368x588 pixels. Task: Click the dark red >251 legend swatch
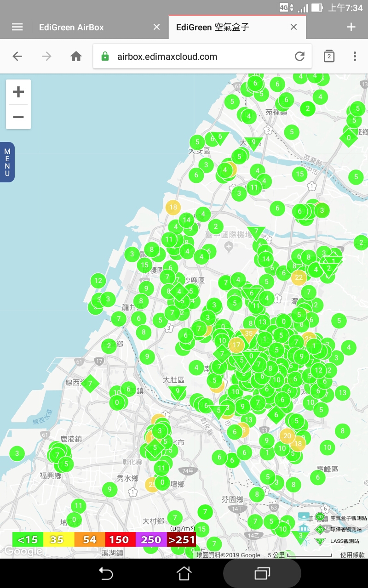(x=181, y=539)
